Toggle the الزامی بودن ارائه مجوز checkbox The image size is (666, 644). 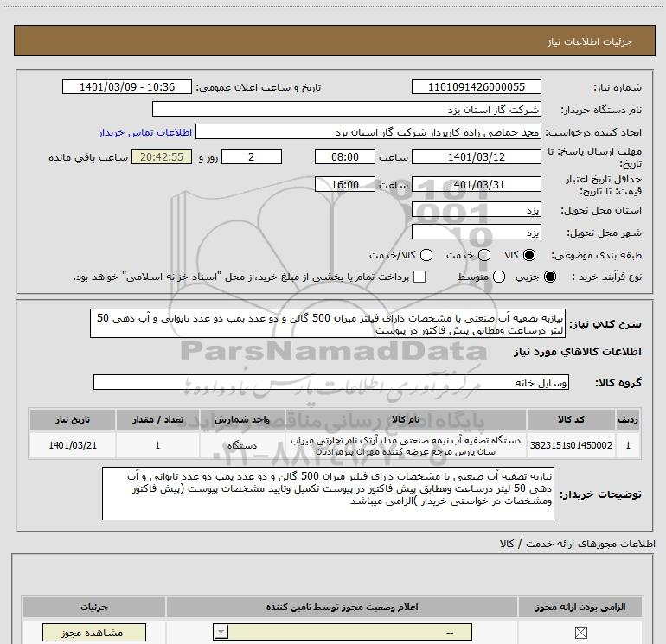point(580,633)
